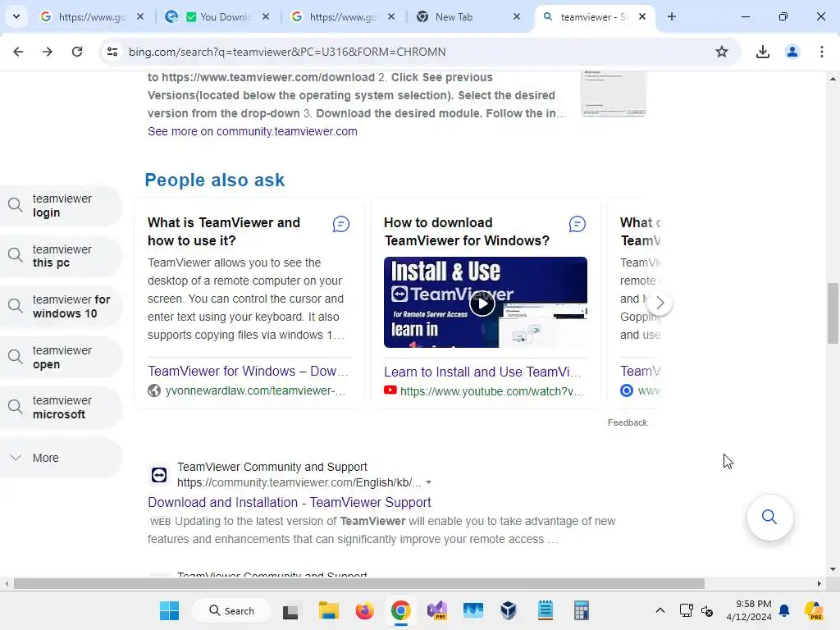This screenshot has width=840, height=630.
Task: Open the network tray icon
Action: pos(687,610)
